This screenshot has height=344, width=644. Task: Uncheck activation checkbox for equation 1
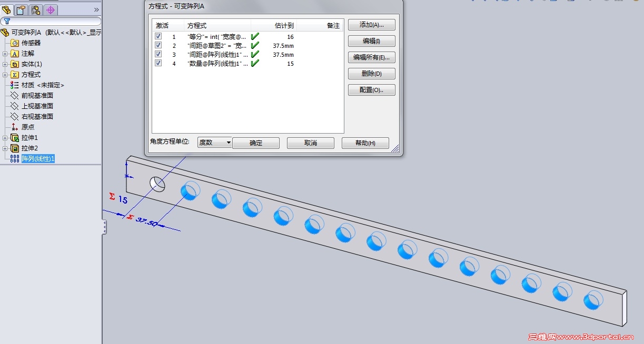point(158,37)
